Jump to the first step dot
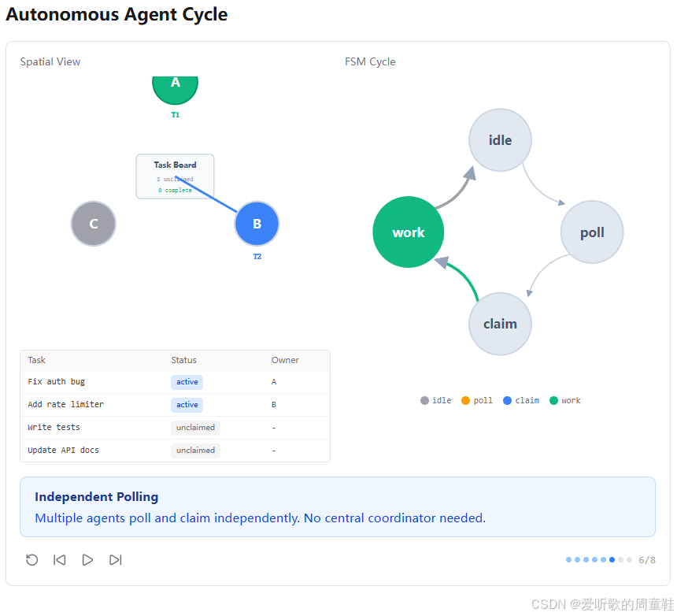The height and width of the screenshot is (616, 677). click(x=568, y=560)
